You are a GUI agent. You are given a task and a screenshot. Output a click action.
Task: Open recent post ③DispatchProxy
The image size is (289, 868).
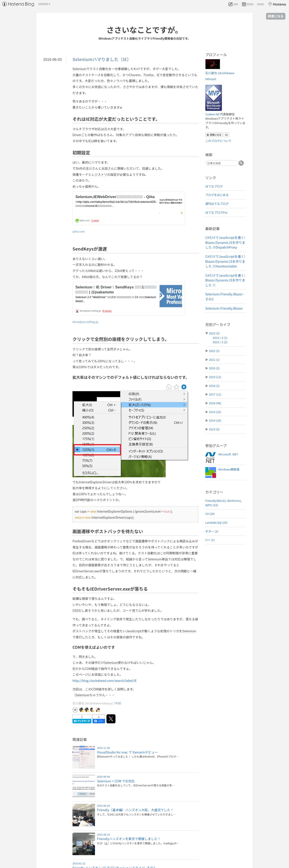point(225,243)
